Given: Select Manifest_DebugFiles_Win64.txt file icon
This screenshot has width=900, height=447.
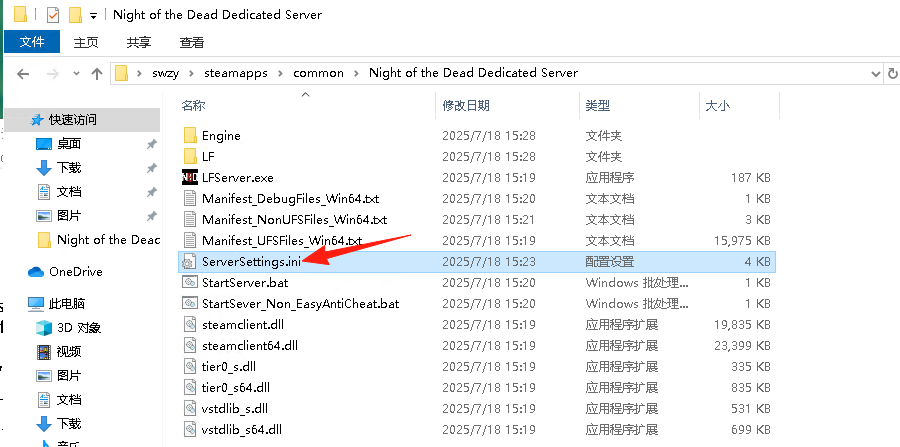Looking at the screenshot, I should point(189,199).
